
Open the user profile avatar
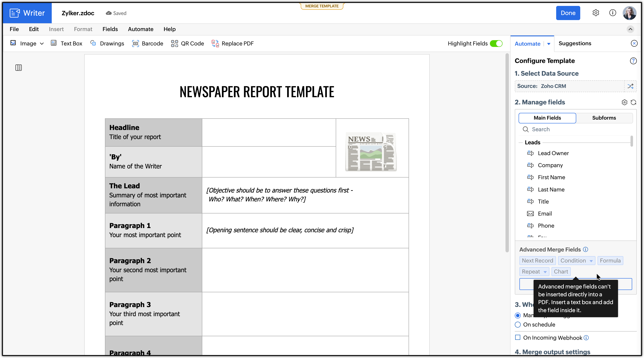629,13
